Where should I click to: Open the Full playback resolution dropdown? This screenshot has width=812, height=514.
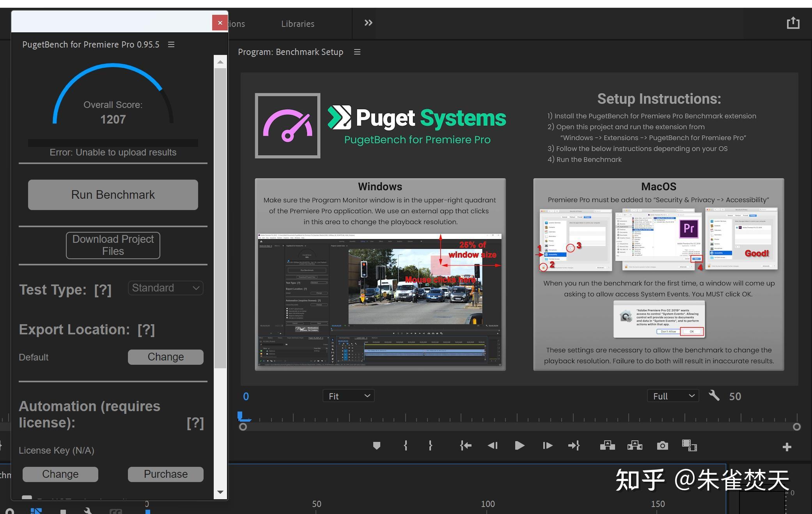[x=673, y=396]
